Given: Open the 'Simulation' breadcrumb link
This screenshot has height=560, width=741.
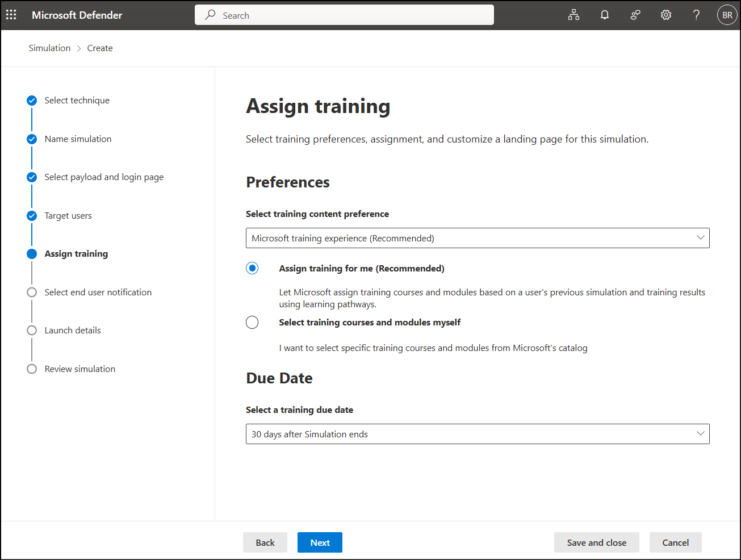Looking at the screenshot, I should coord(49,48).
